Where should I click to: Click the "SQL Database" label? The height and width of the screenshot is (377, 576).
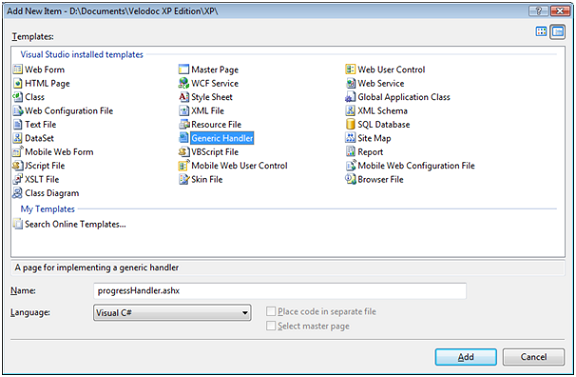(384, 125)
